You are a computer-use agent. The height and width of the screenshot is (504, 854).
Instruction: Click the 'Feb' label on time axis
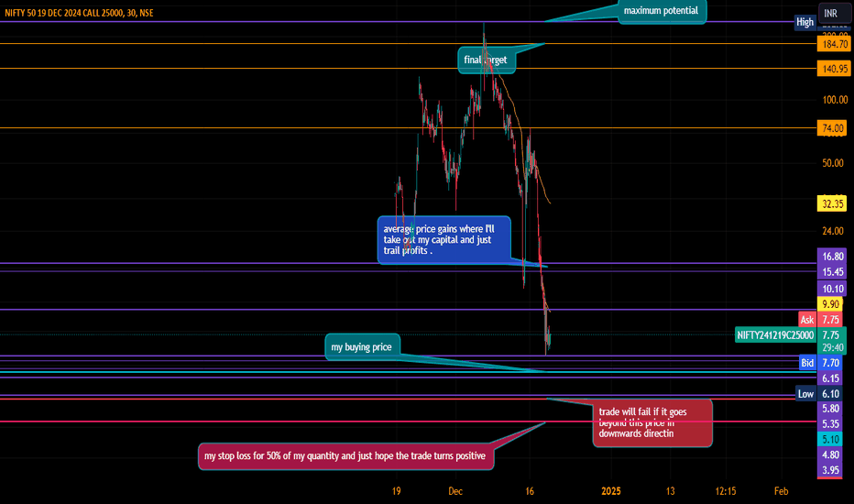[x=781, y=491]
